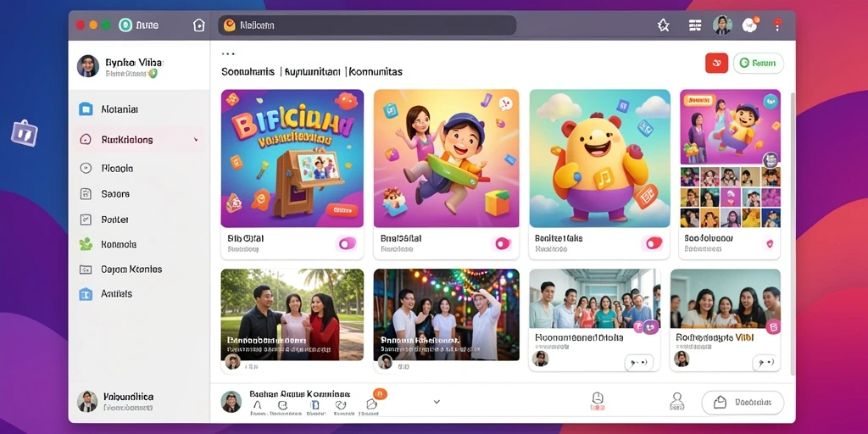Toggle the switch on the Bnaicfatal card
Screen dimensions: 868x434
tap(502, 243)
